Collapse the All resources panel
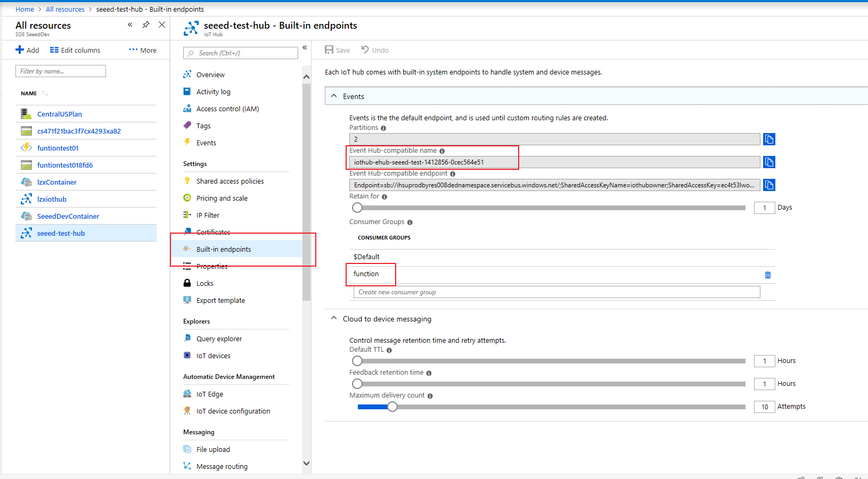 pyautogui.click(x=130, y=24)
